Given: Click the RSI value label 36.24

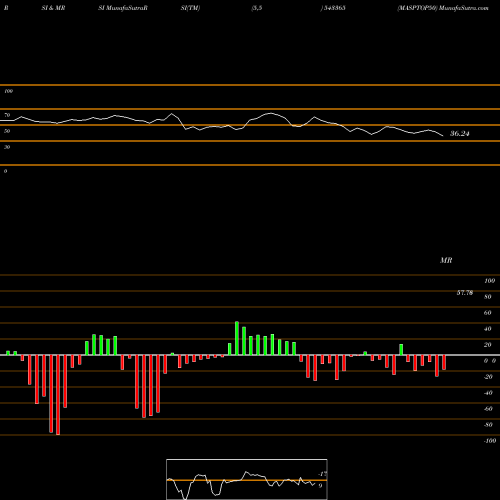Looking at the screenshot, I should click(x=460, y=134).
